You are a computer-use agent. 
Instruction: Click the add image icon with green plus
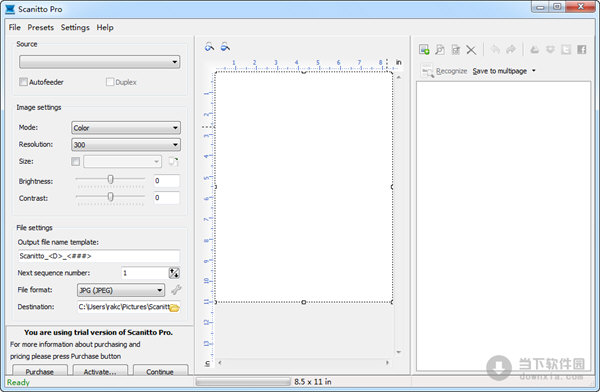(424, 49)
